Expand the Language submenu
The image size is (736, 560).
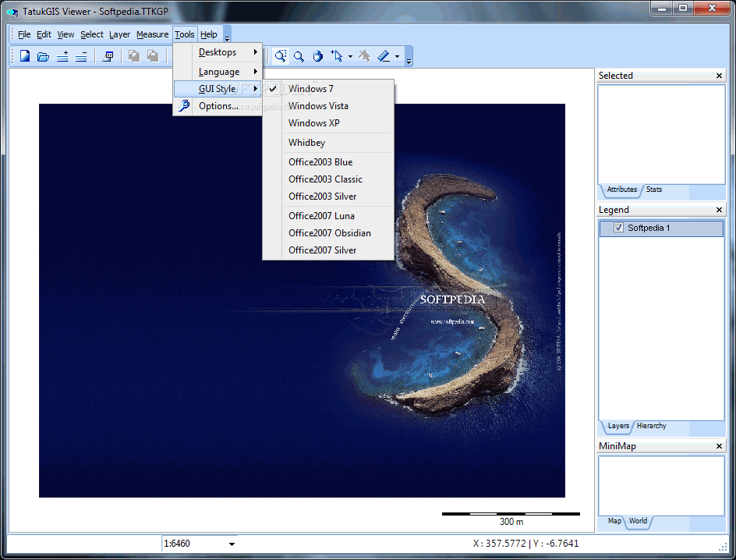218,71
